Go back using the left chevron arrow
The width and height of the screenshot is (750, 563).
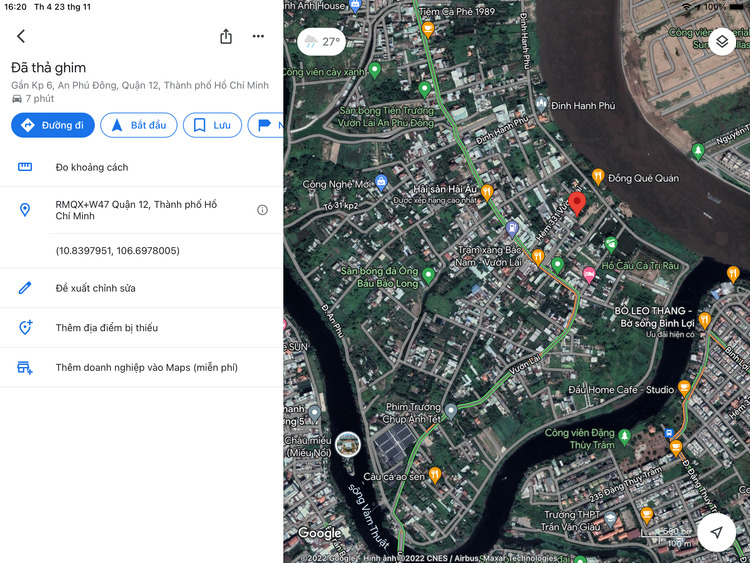point(21,36)
